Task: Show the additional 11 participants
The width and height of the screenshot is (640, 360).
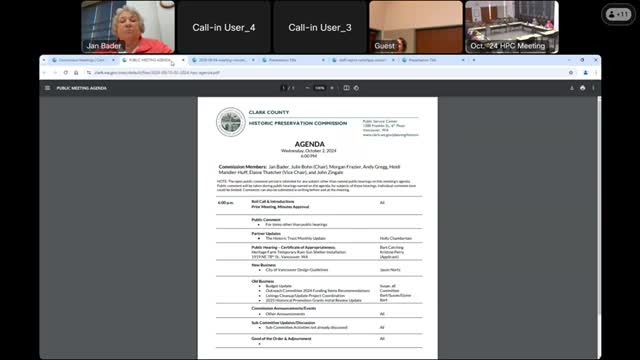Action: point(618,14)
